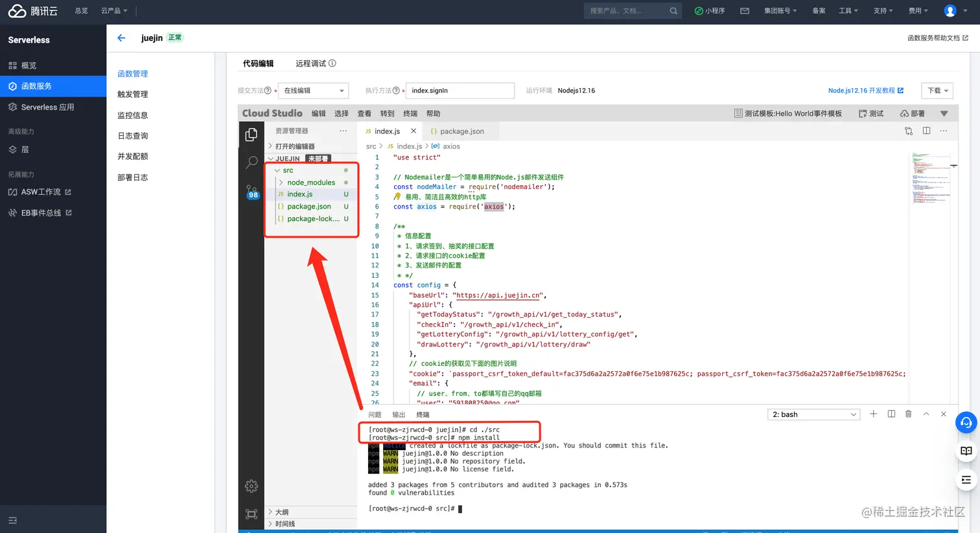Open Source Control icon with 98 badge
Viewport: 980px width, 533px height.
coord(251,192)
